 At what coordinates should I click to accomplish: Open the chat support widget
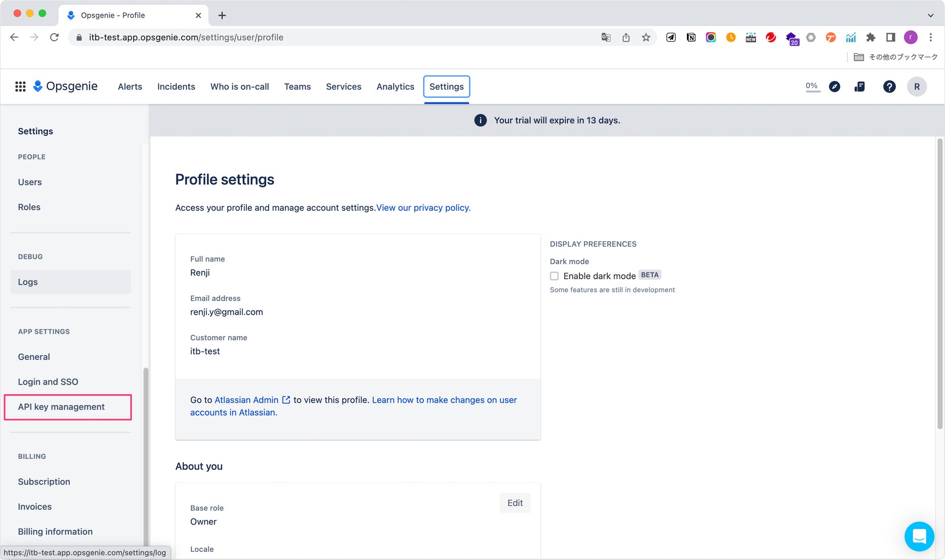(x=919, y=536)
